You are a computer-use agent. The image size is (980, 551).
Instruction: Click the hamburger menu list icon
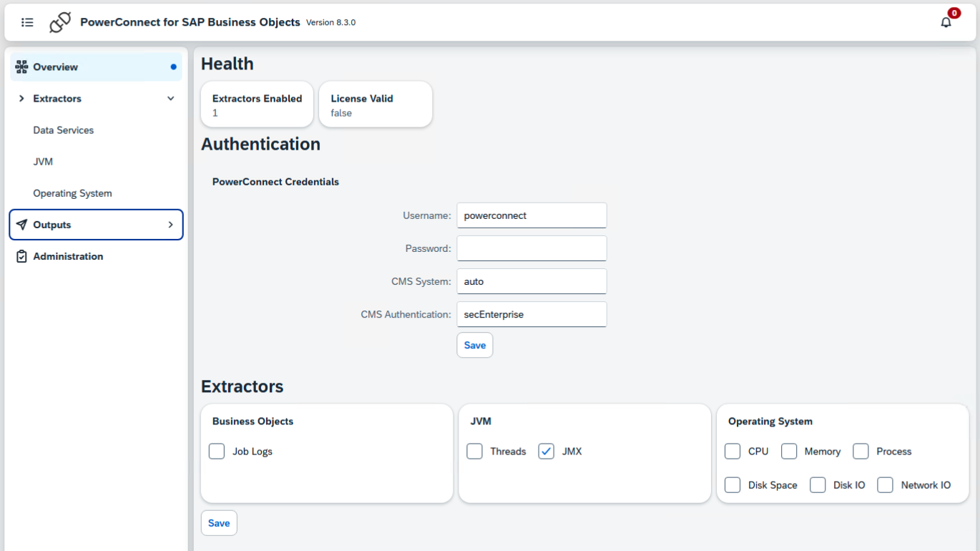coord(27,22)
